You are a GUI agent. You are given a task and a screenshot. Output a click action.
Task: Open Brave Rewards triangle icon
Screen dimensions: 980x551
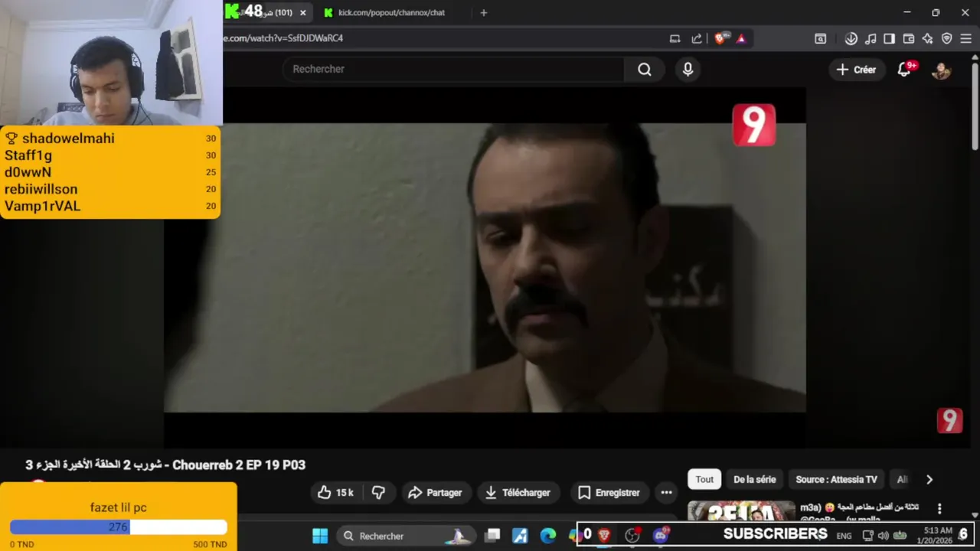click(740, 38)
